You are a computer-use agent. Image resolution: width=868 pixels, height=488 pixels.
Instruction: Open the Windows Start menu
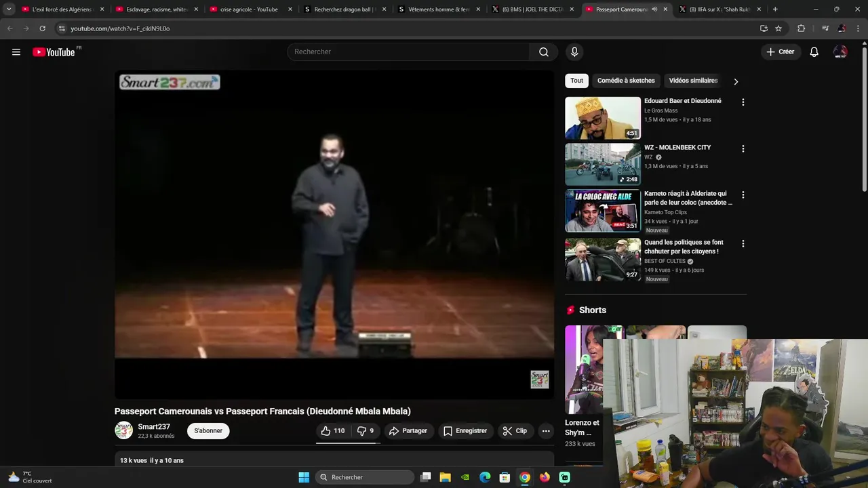pos(304,477)
